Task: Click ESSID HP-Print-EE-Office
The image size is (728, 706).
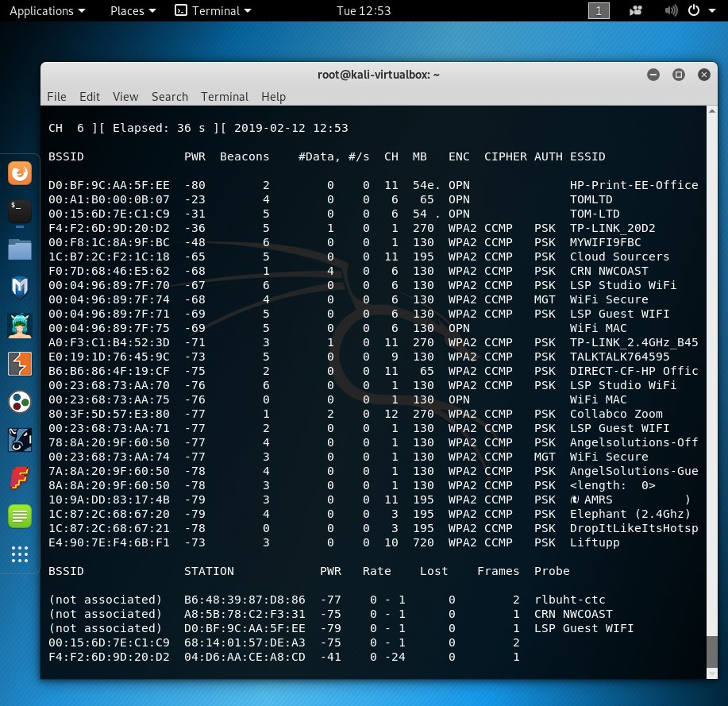Action: click(634, 185)
